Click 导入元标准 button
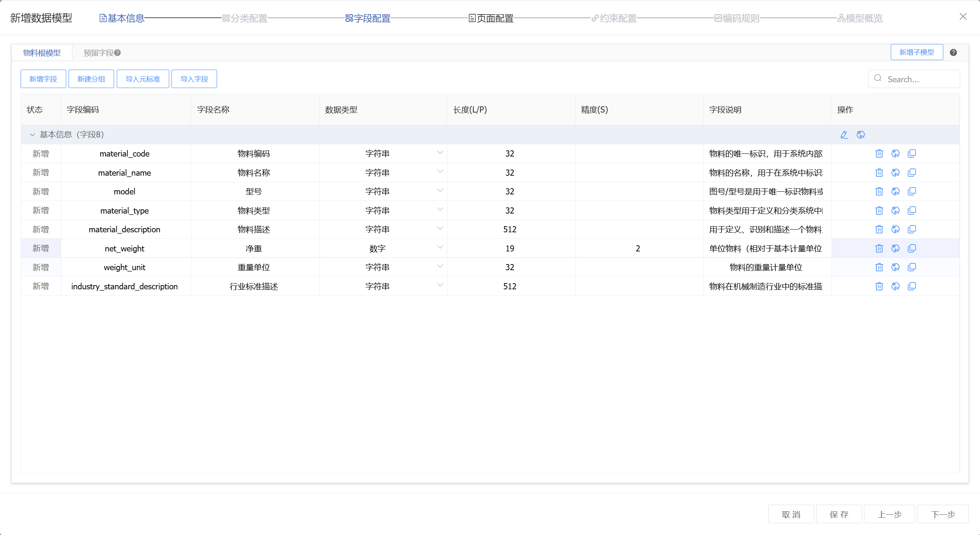The height and width of the screenshot is (535, 980). coord(143,79)
